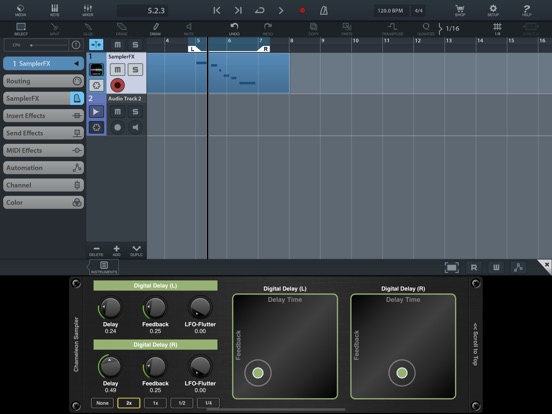Toggle global solo above track list
The width and height of the screenshot is (552, 414).
(135, 45)
